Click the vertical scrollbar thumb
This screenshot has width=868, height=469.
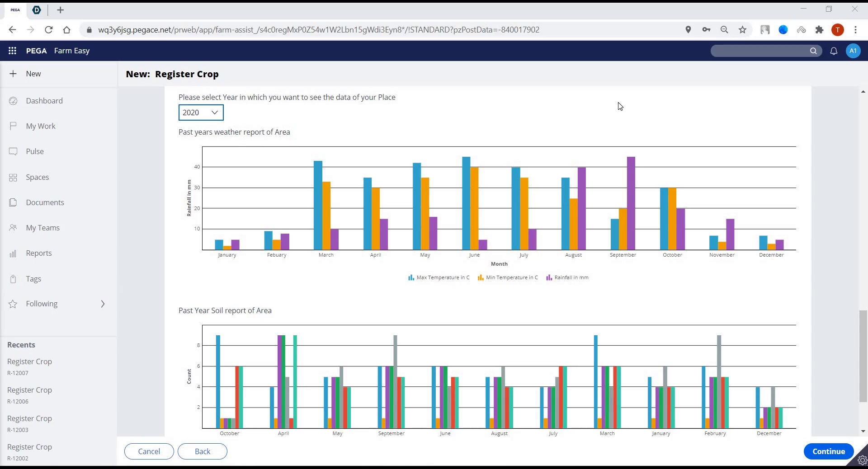[863, 356]
